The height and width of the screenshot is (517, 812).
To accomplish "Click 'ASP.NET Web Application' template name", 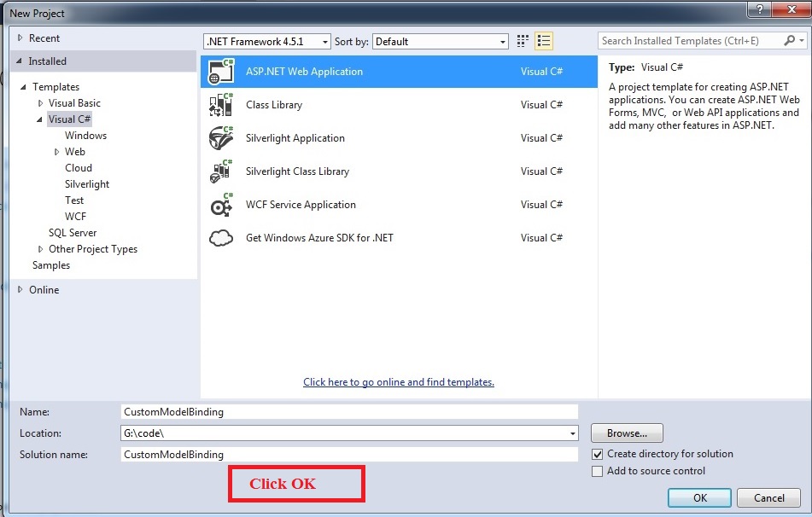I will click(x=304, y=72).
